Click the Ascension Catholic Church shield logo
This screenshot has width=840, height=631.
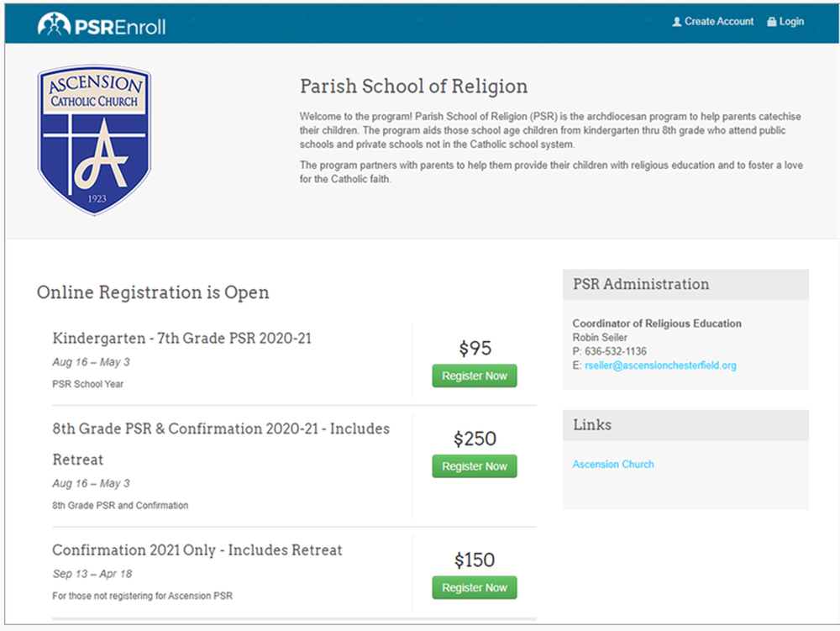(94, 140)
